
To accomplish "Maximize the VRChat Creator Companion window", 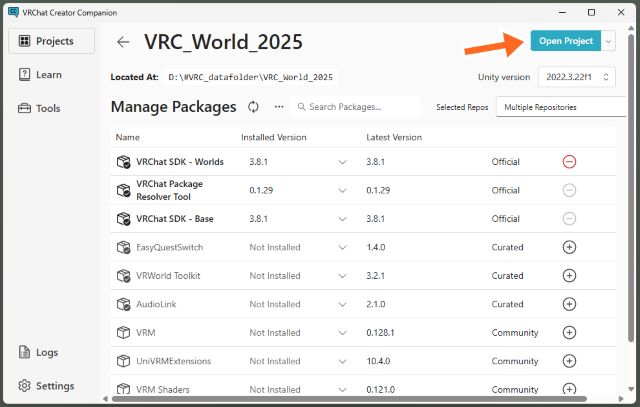I will click(591, 13).
